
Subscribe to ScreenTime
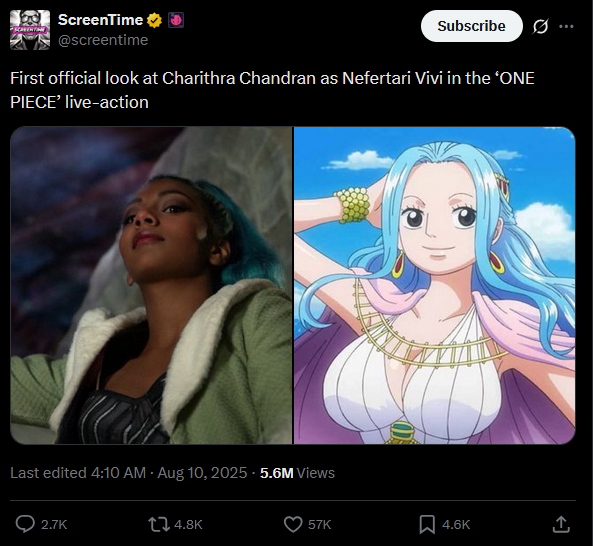[472, 26]
